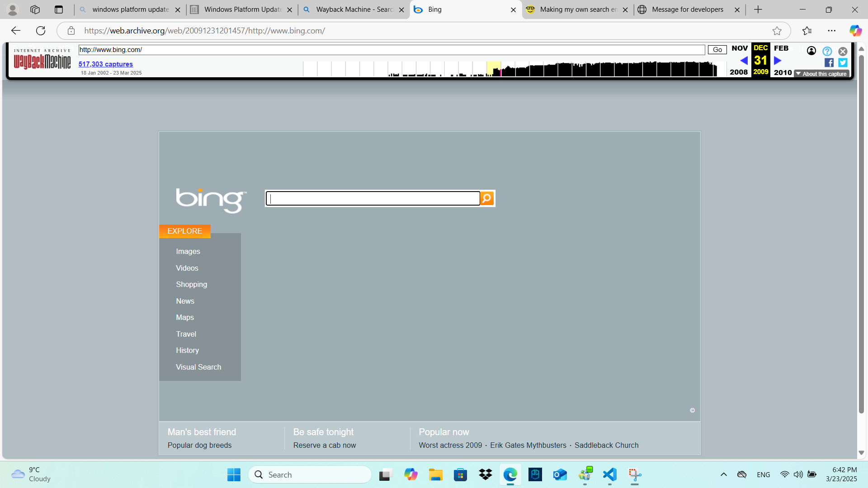Screen dimensions: 868x488
Task: Click the orange Bing search magnifier button
Action: [487, 198]
